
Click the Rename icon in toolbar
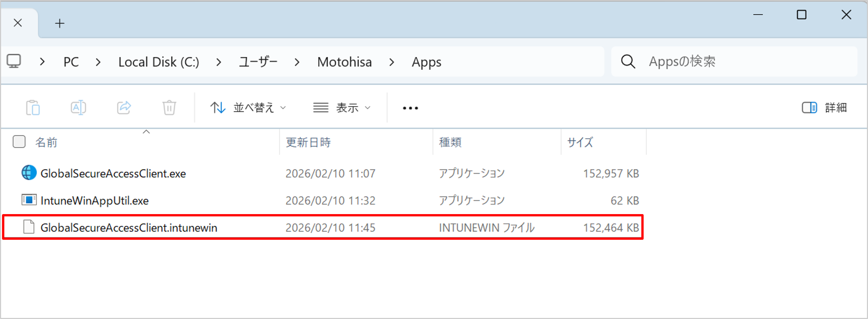point(78,108)
